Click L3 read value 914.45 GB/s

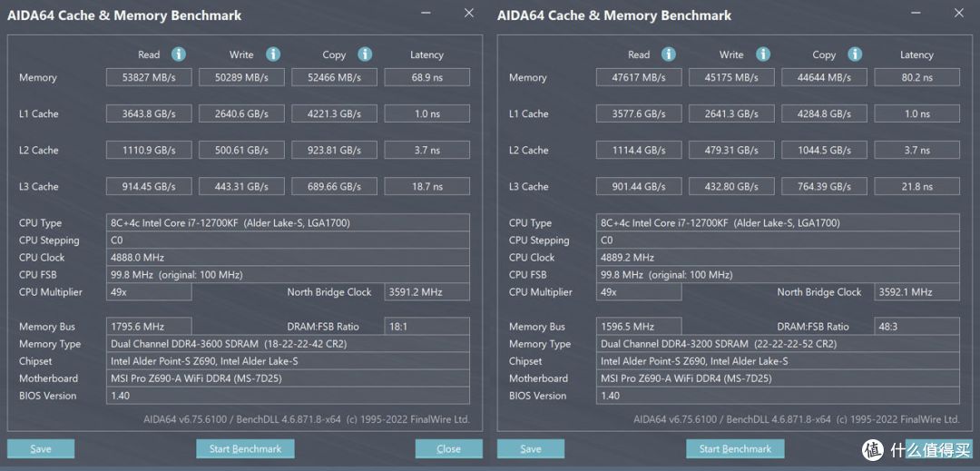pos(149,186)
